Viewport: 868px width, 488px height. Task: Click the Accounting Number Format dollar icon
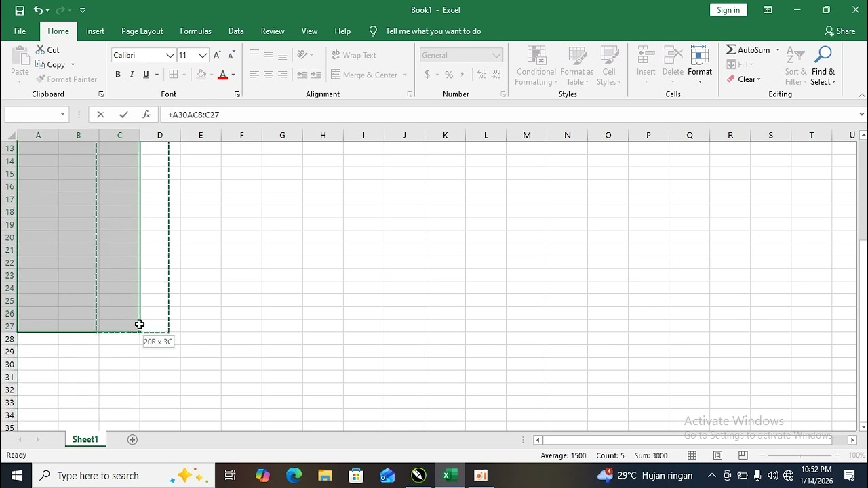point(427,75)
